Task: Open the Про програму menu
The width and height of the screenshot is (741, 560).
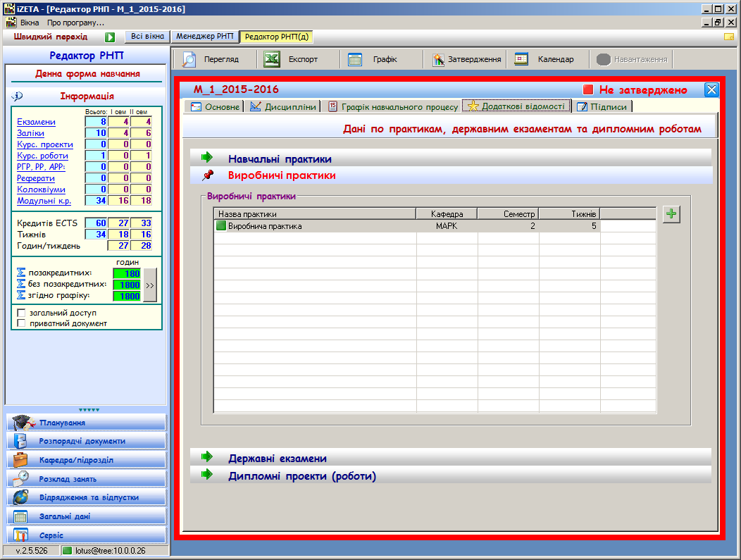Action: coord(75,23)
